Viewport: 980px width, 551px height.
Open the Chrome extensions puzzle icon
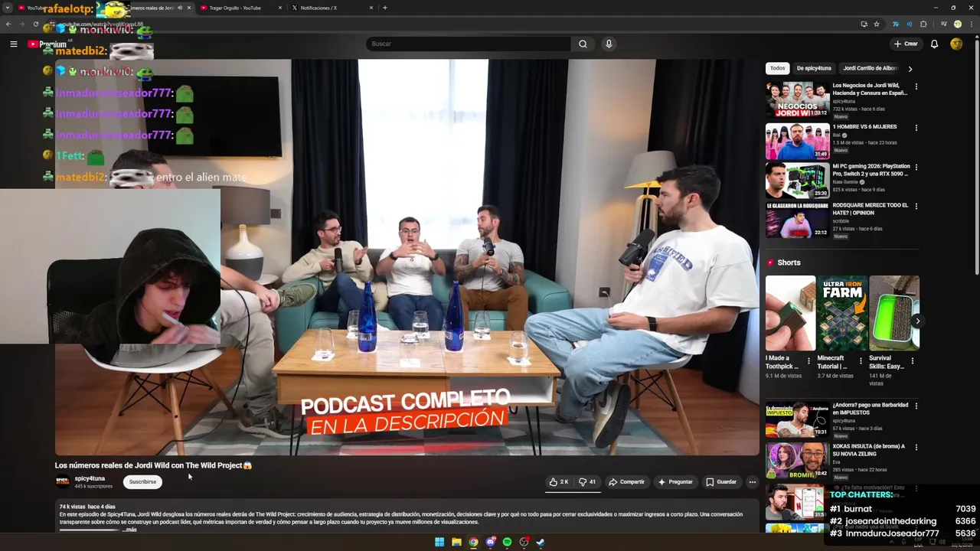click(x=923, y=24)
